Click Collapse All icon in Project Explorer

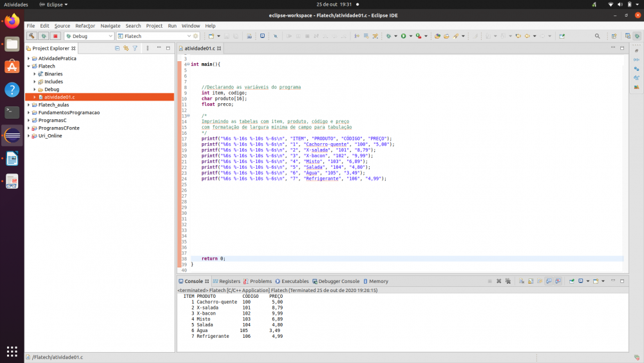117,48
